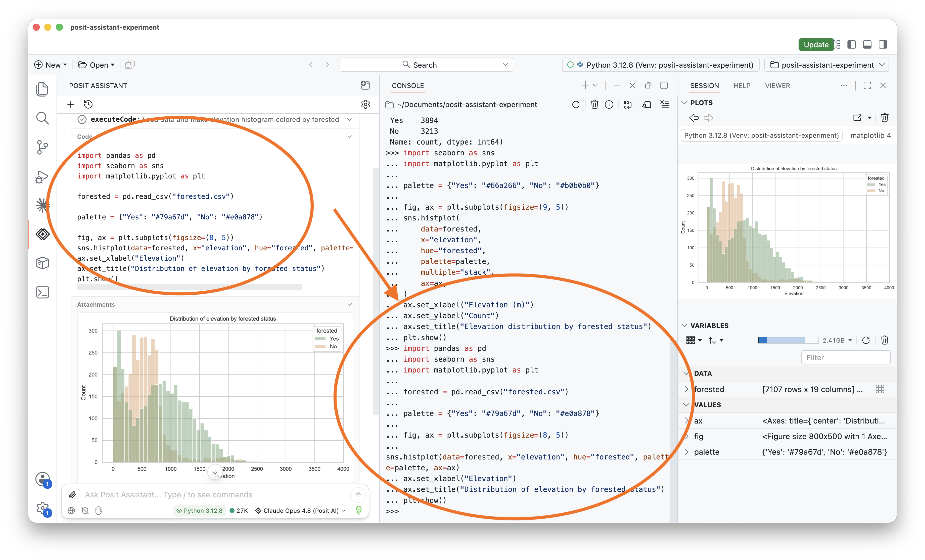Click the memory usage bar
925x560 pixels.
coord(788,340)
